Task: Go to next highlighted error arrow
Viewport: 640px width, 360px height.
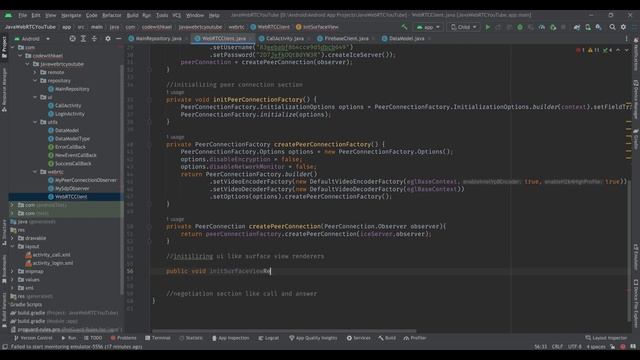Action: (627, 50)
